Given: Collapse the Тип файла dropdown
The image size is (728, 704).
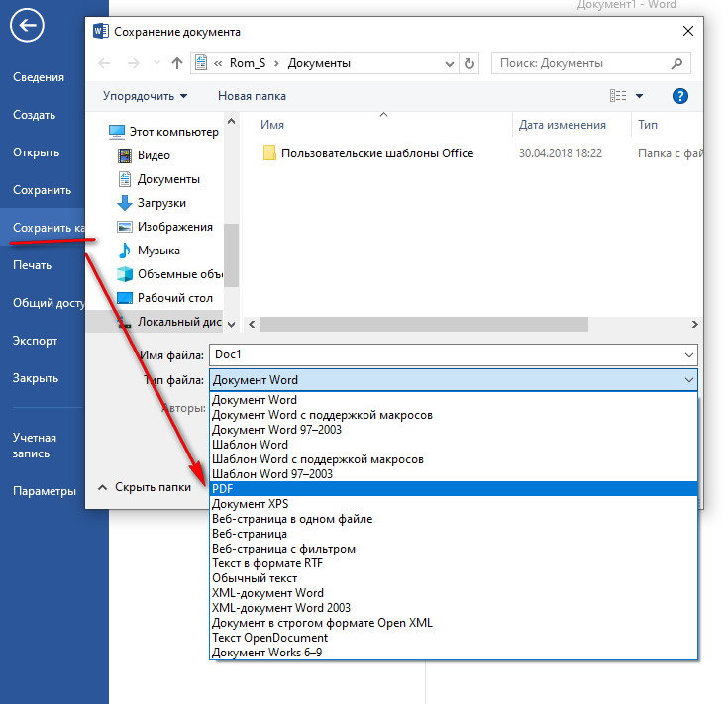Looking at the screenshot, I should coord(688,380).
